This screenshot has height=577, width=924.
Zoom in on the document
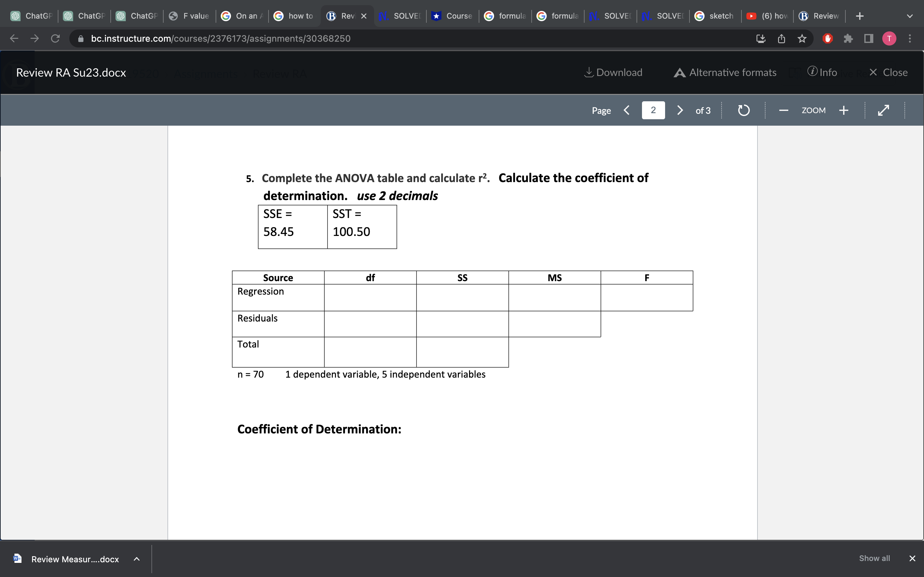click(x=844, y=110)
